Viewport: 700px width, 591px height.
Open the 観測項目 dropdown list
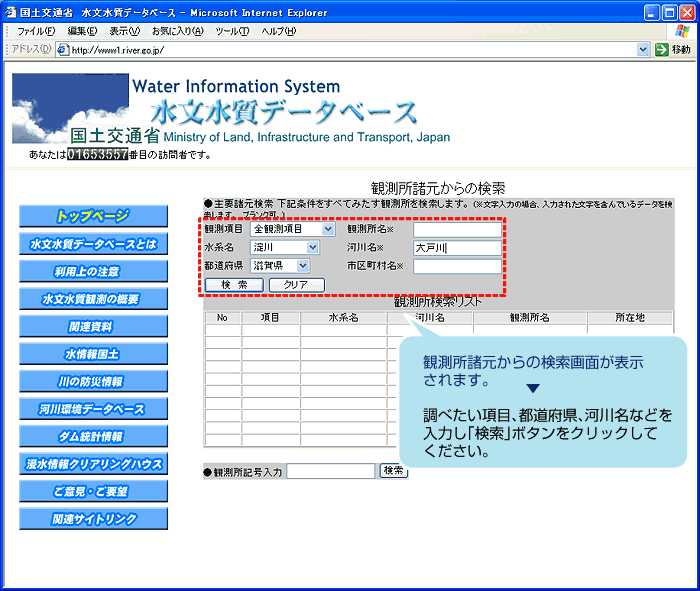tap(328, 229)
